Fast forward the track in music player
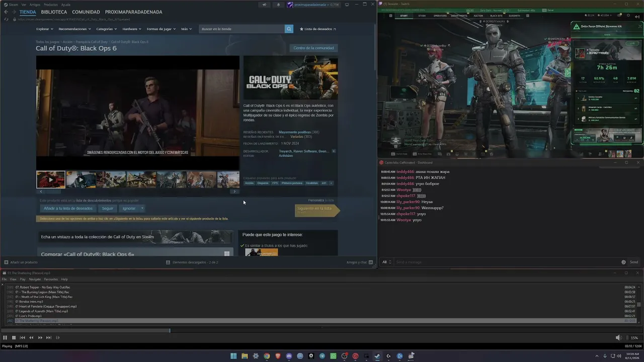The image size is (644, 362). click(40, 338)
